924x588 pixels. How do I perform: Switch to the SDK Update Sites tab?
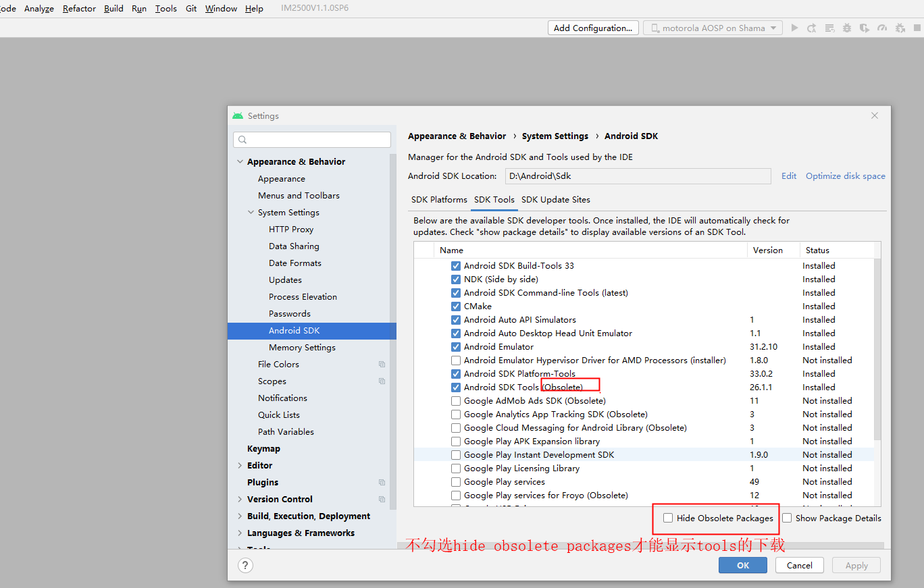(556, 200)
